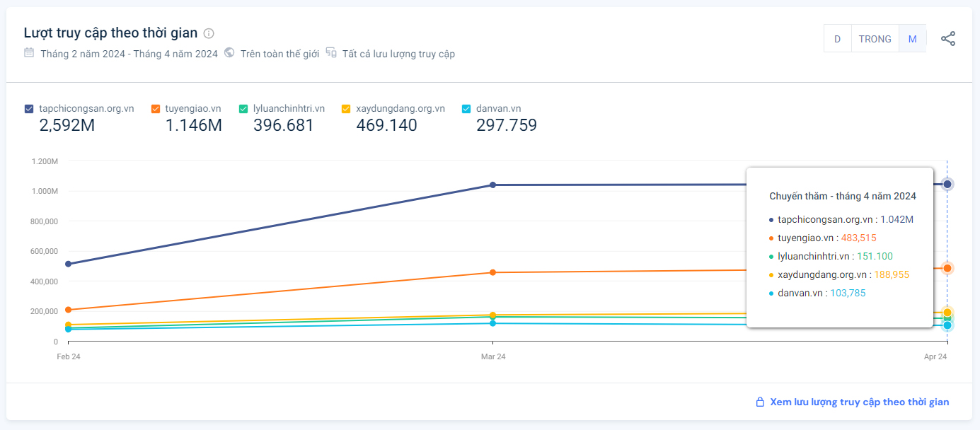The image size is (980, 430).
Task: Disable the lyluanchinhtri.vn checkbox
Action: pyautogui.click(x=243, y=109)
